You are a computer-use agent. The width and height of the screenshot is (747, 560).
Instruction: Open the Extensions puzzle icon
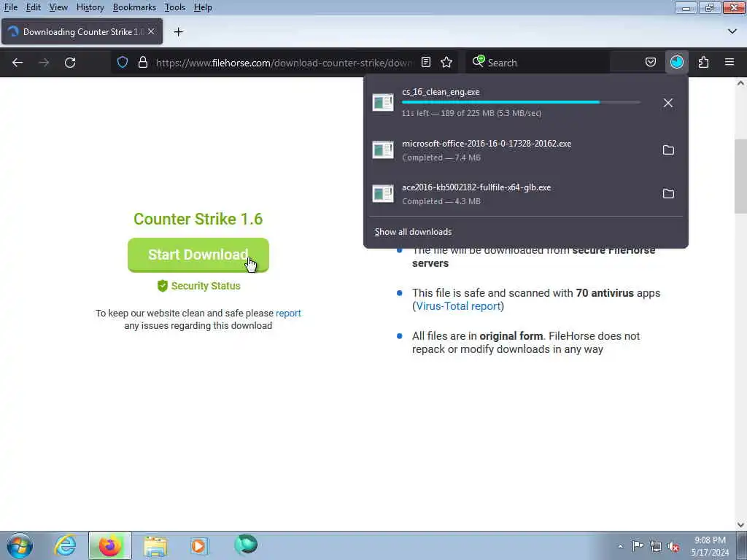(x=704, y=63)
